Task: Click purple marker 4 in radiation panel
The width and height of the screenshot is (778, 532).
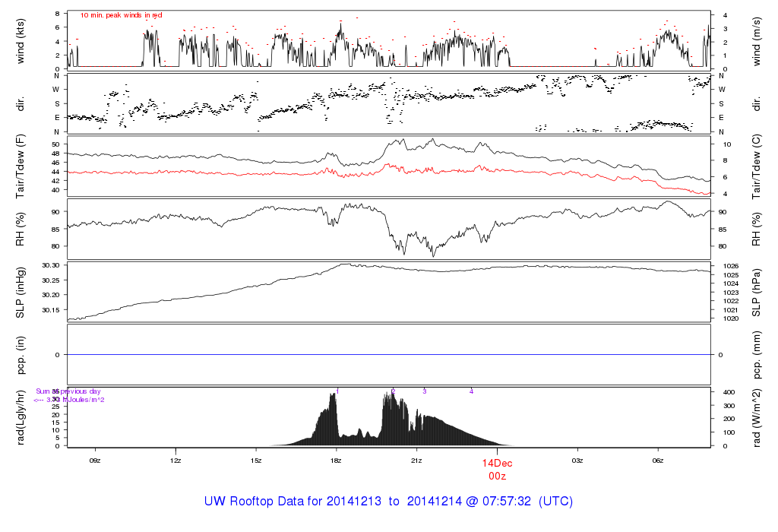Action: click(471, 391)
